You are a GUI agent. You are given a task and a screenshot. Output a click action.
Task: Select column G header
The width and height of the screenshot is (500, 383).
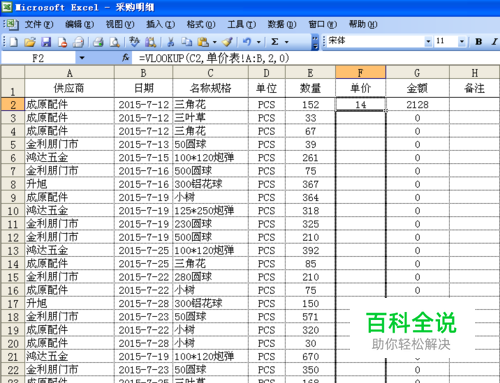[x=417, y=72]
